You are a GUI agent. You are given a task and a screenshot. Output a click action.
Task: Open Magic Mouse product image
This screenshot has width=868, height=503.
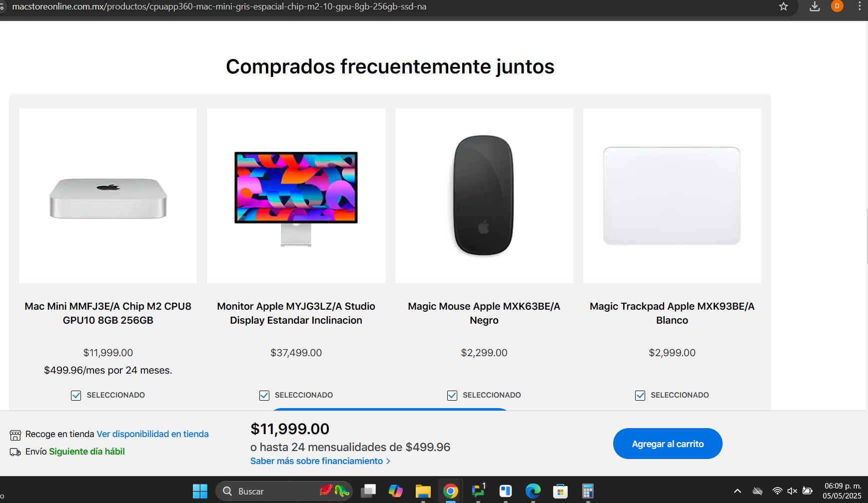click(x=484, y=196)
